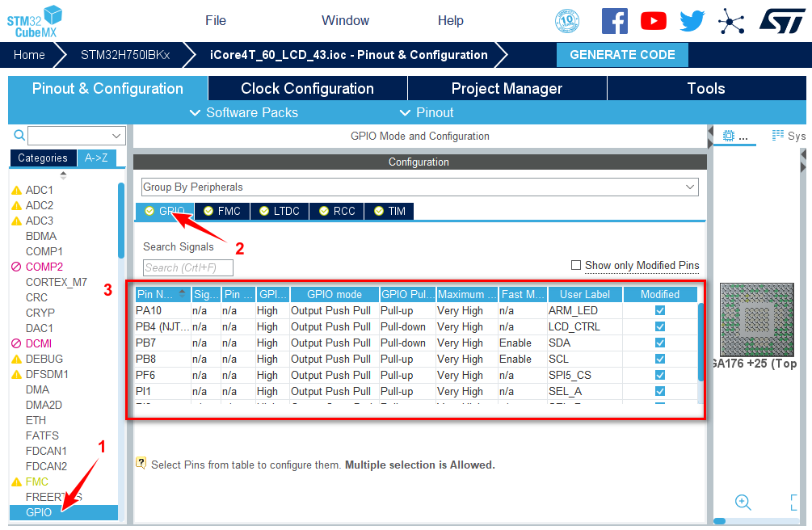The width and height of the screenshot is (812, 530).
Task: Enable Show only Modified Pins checkbox
Action: (x=576, y=265)
